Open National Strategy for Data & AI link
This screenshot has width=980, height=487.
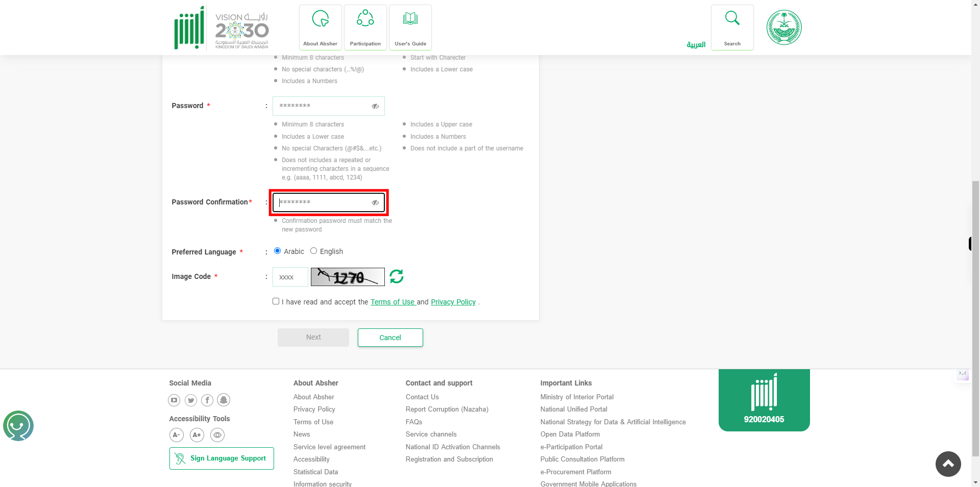pos(613,422)
